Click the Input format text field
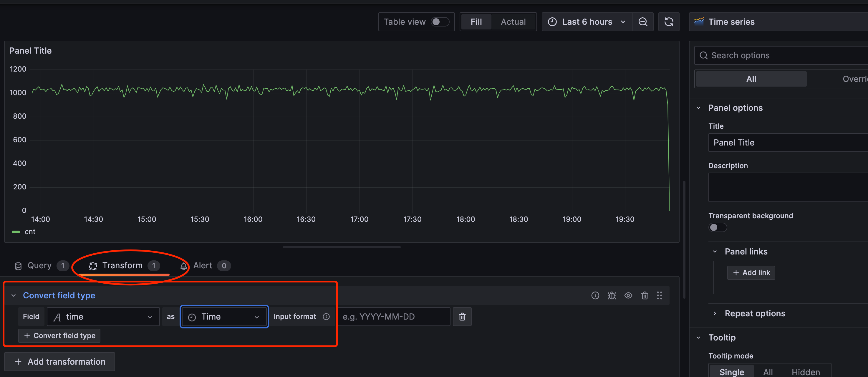 tap(394, 317)
